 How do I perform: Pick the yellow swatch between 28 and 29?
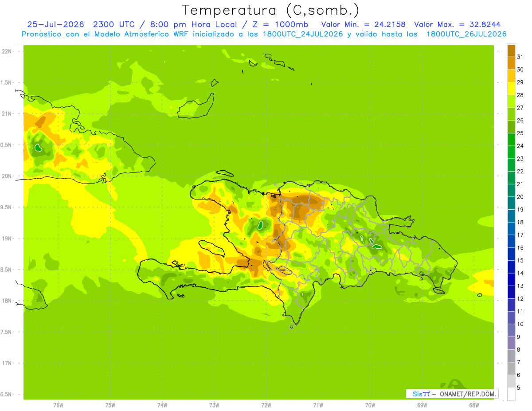click(511, 89)
